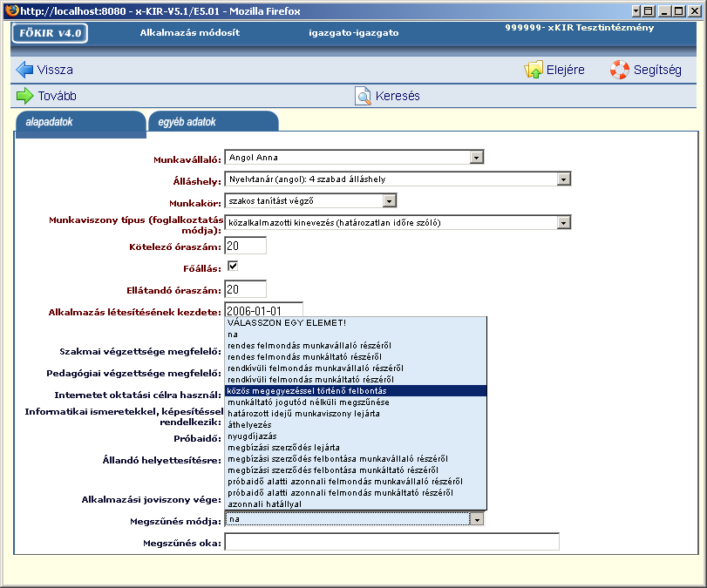
Task: Click 'Alkalmazás módosít' header text
Action: (190, 32)
